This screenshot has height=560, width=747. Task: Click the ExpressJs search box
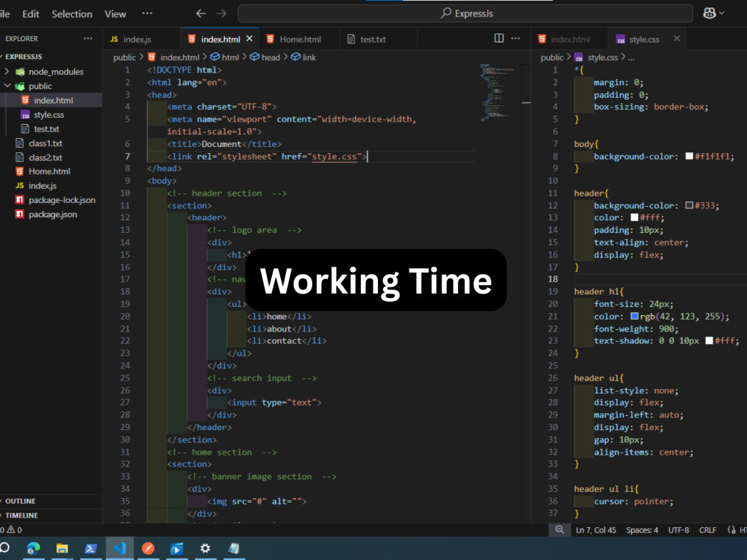(x=465, y=13)
